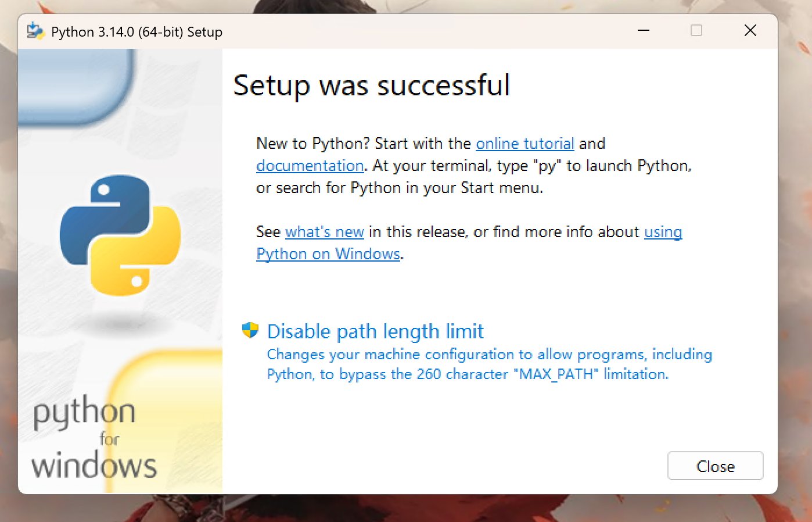The height and width of the screenshot is (522, 812).
Task: Click the 'Python 3.14.0 (64-bit) Setup' title text
Action: [136, 32]
